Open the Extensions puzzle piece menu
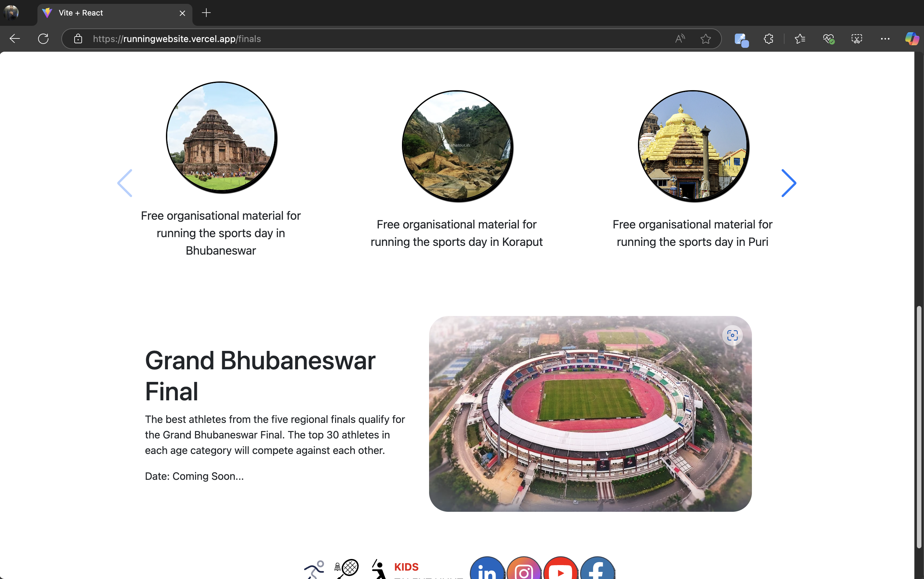The image size is (924, 579). [768, 39]
